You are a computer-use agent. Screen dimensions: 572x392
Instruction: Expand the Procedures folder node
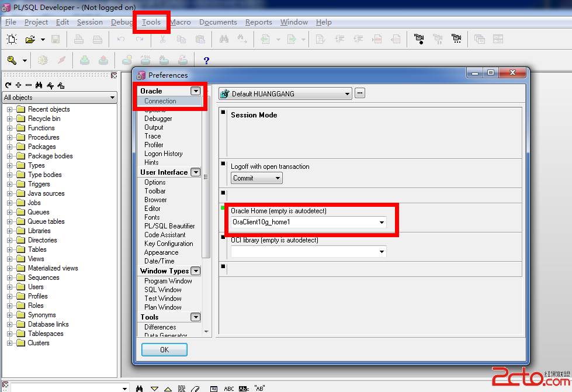pyautogui.click(x=10, y=137)
